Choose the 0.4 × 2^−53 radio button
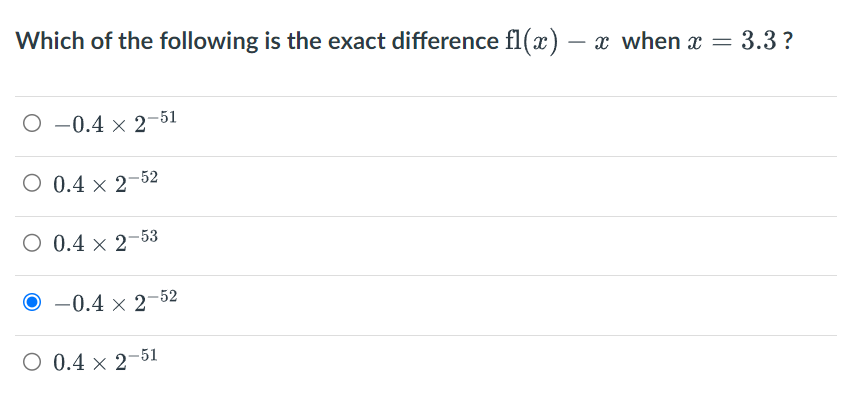Image resolution: width=864 pixels, height=411 pixels. tap(33, 244)
